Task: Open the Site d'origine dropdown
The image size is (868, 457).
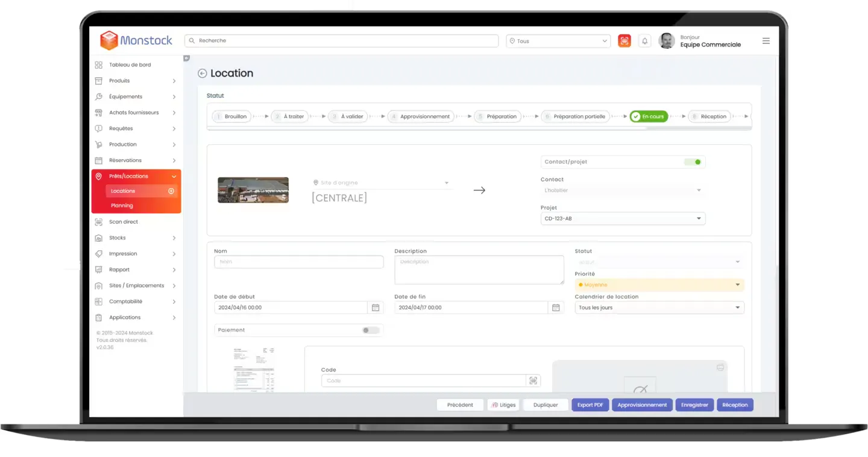Action: click(382, 183)
